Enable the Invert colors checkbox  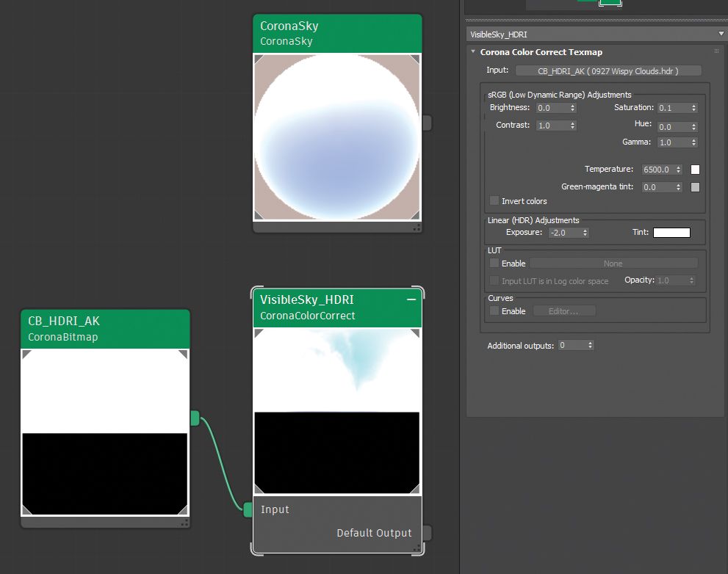point(494,201)
